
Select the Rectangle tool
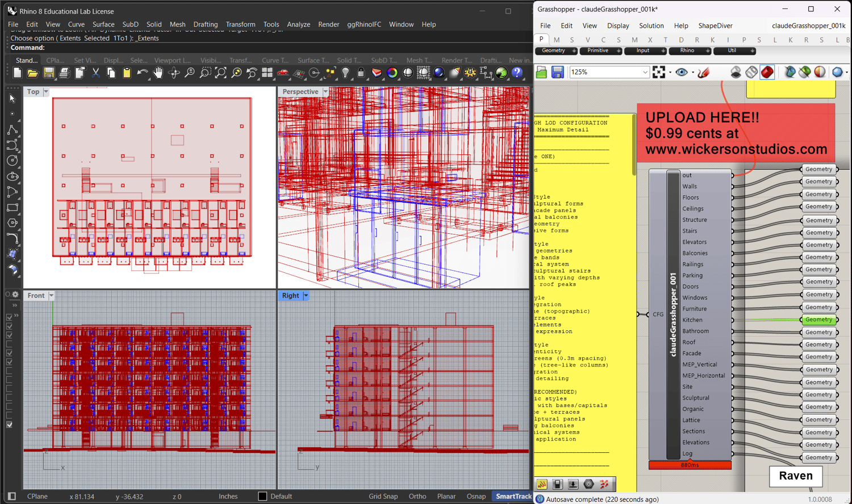tap(12, 207)
